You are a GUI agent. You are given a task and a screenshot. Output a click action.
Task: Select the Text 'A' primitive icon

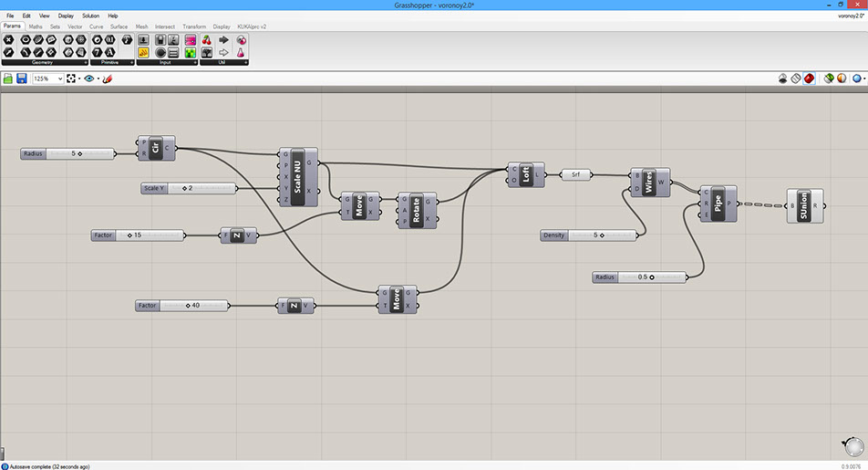109,53
